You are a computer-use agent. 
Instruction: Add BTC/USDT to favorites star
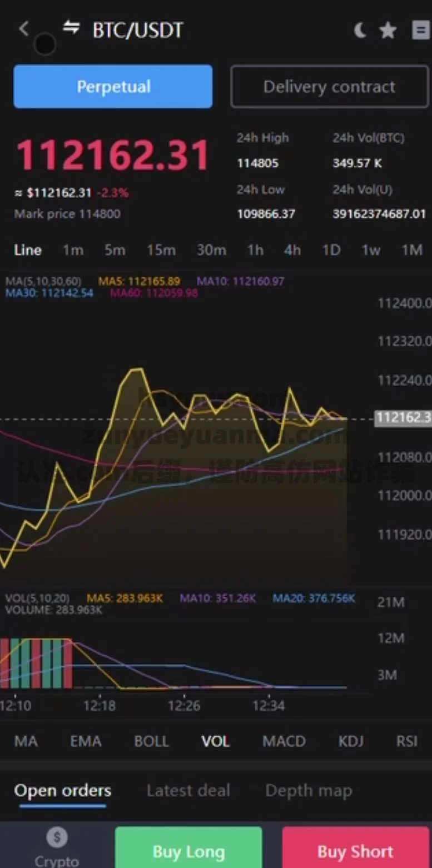(x=388, y=31)
